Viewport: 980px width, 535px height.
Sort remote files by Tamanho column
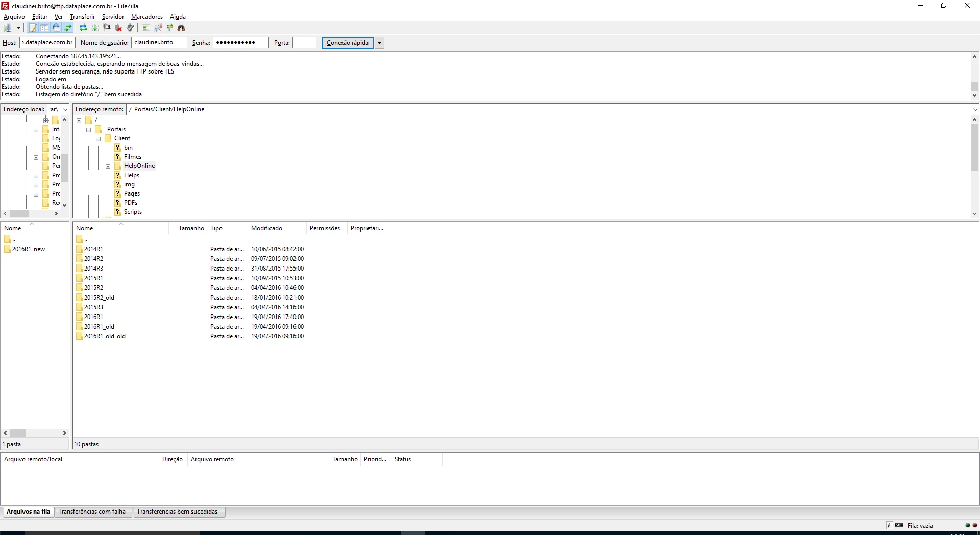187,228
